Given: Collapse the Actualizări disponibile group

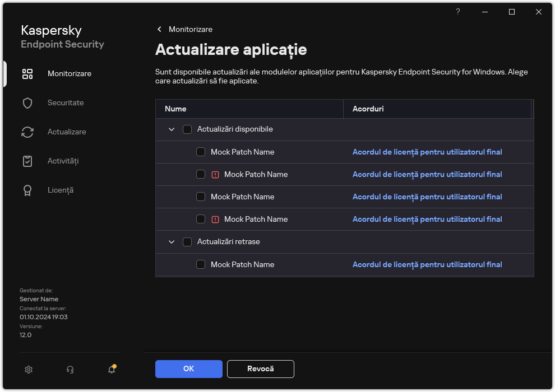Looking at the screenshot, I should point(172,129).
